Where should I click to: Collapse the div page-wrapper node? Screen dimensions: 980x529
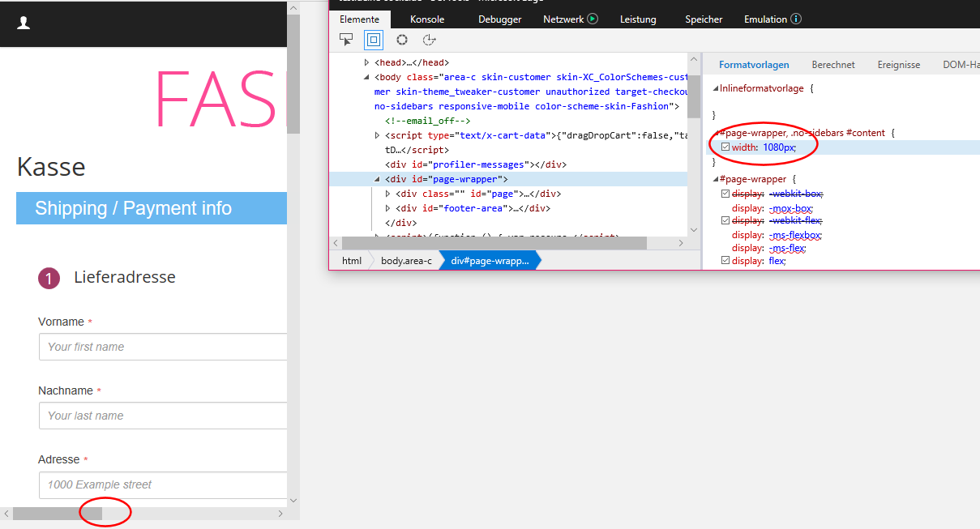[x=377, y=179]
